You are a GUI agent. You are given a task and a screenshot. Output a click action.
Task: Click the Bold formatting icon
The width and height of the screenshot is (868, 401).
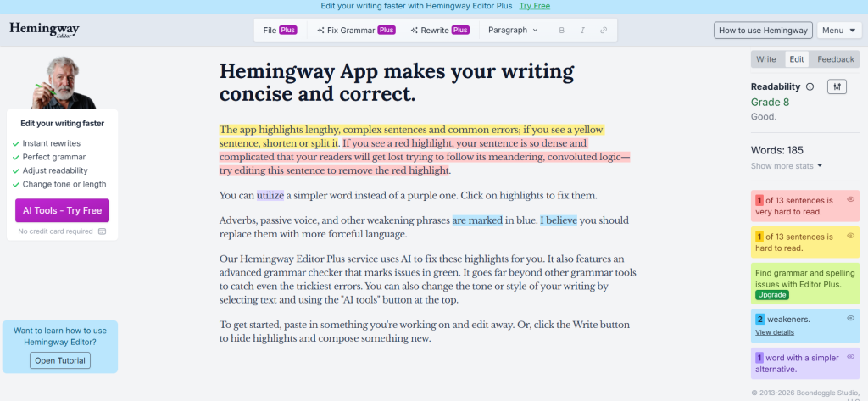tap(561, 31)
